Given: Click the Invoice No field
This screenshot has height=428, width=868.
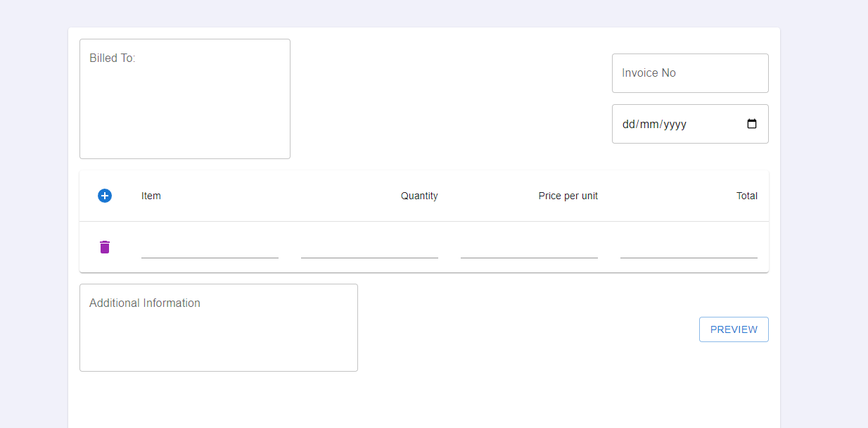Looking at the screenshot, I should tap(689, 73).
